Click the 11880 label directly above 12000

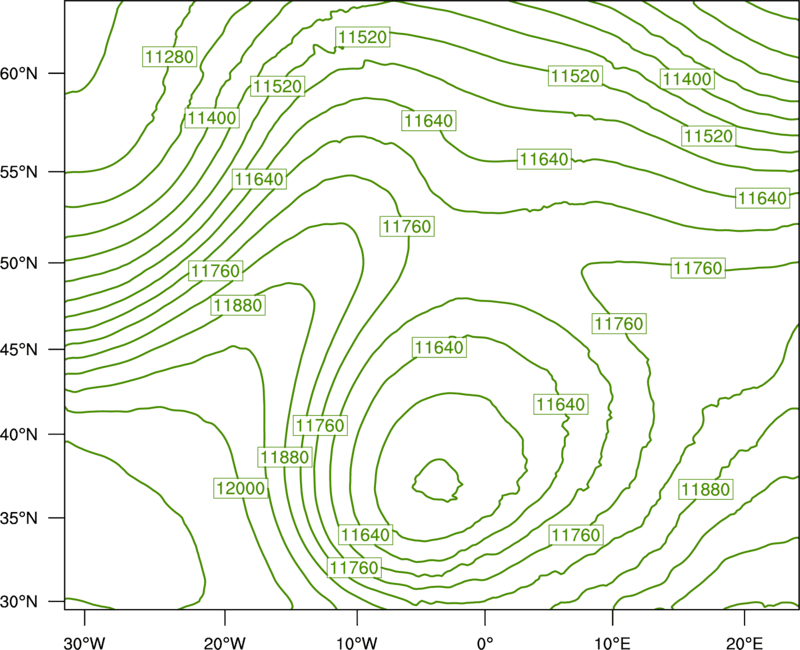pyautogui.click(x=284, y=457)
